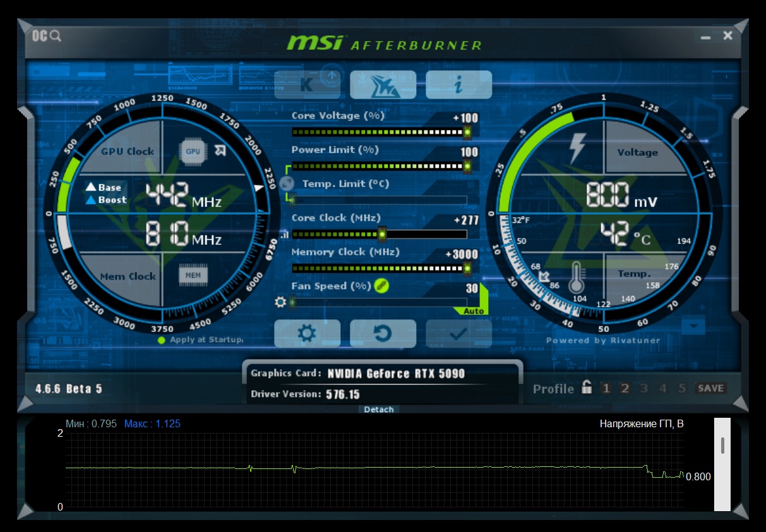Click the arrow icon beside the GPU chip
Screen dimensions: 766x532
tap(220, 150)
